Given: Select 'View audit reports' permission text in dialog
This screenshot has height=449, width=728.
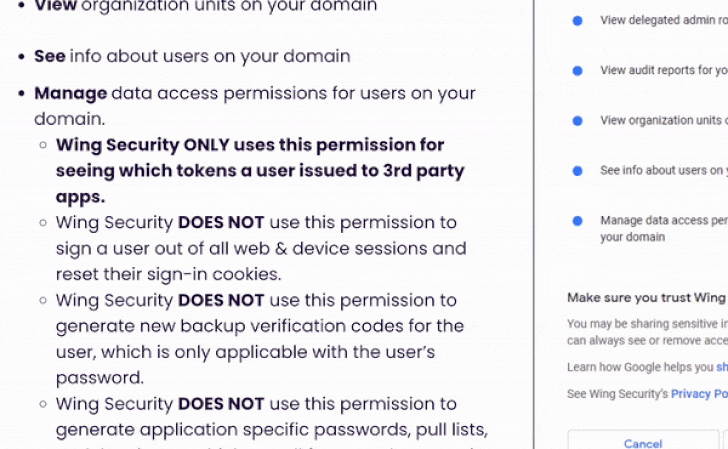Looking at the screenshot, I should tap(663, 71).
